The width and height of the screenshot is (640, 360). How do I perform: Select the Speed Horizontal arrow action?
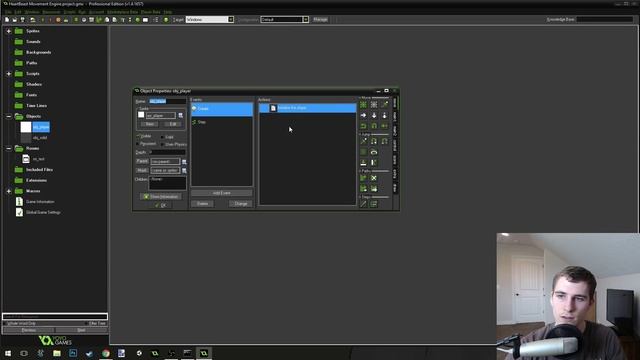[363, 116]
